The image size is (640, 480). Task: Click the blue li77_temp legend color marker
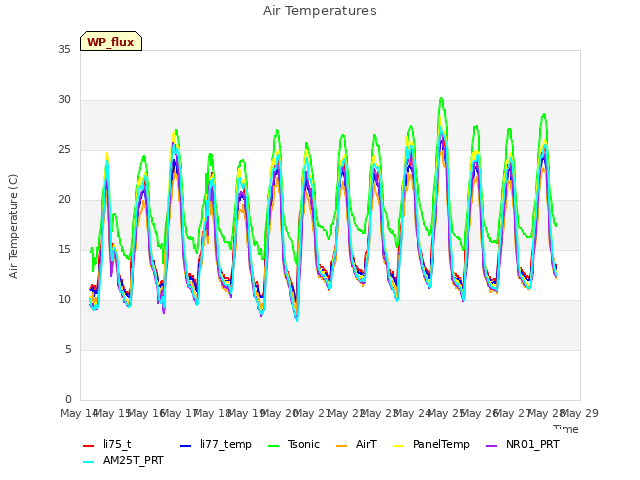[x=186, y=446]
